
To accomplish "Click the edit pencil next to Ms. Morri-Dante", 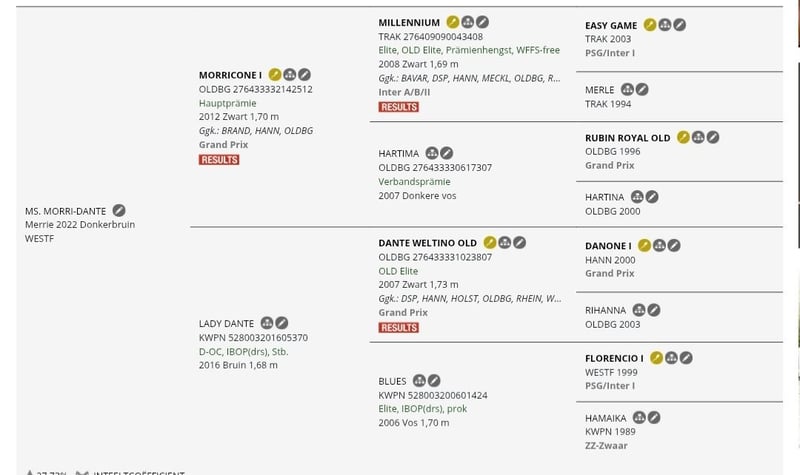I will coord(119,210).
